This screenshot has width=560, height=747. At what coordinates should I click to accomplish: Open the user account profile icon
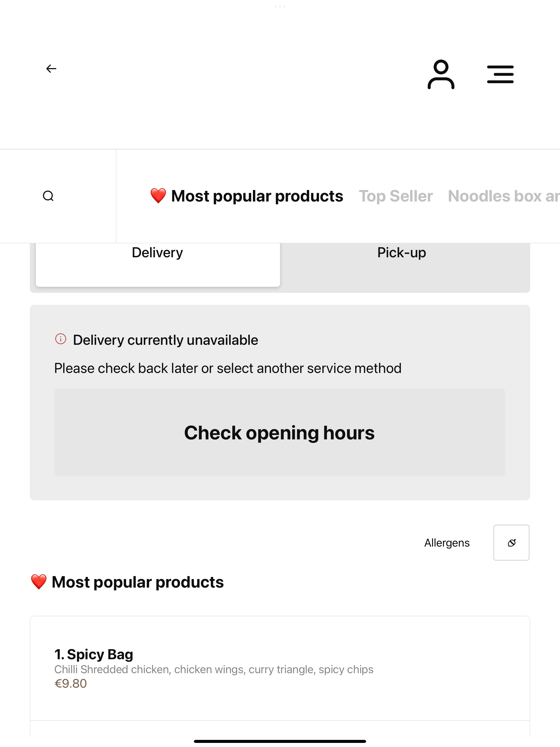441,74
